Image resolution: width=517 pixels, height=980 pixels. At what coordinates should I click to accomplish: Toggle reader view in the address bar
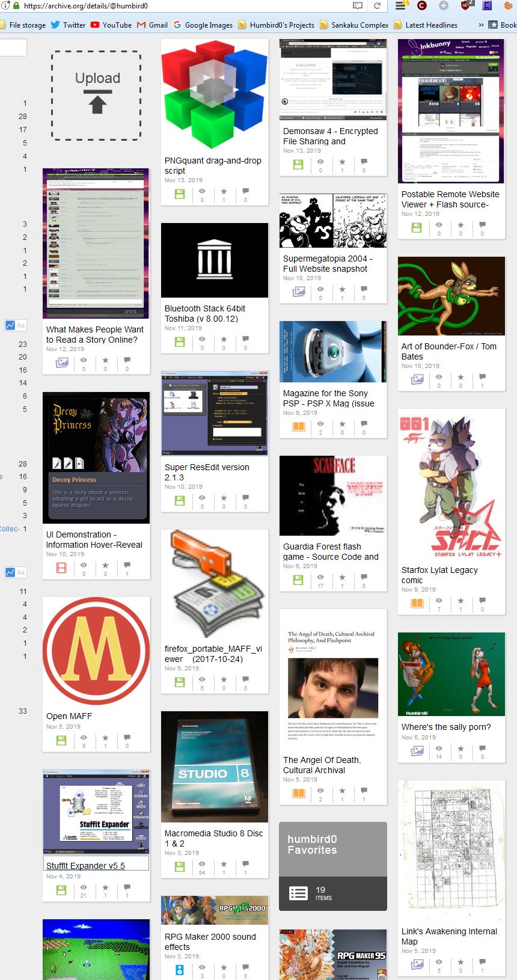point(358,6)
